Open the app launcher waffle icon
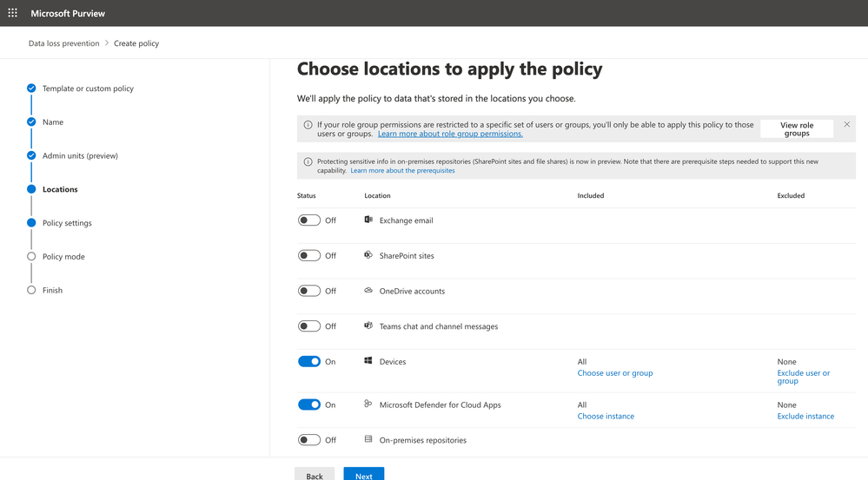Image resolution: width=868 pixels, height=480 pixels. click(x=13, y=13)
